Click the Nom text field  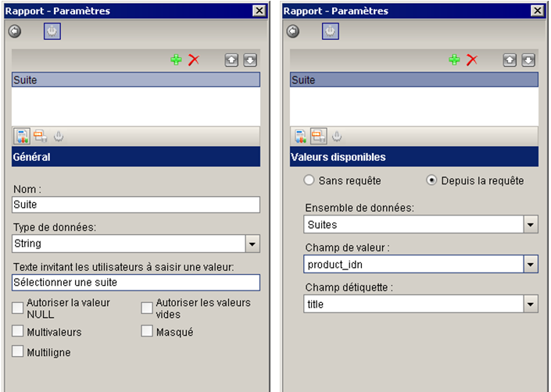click(136, 205)
